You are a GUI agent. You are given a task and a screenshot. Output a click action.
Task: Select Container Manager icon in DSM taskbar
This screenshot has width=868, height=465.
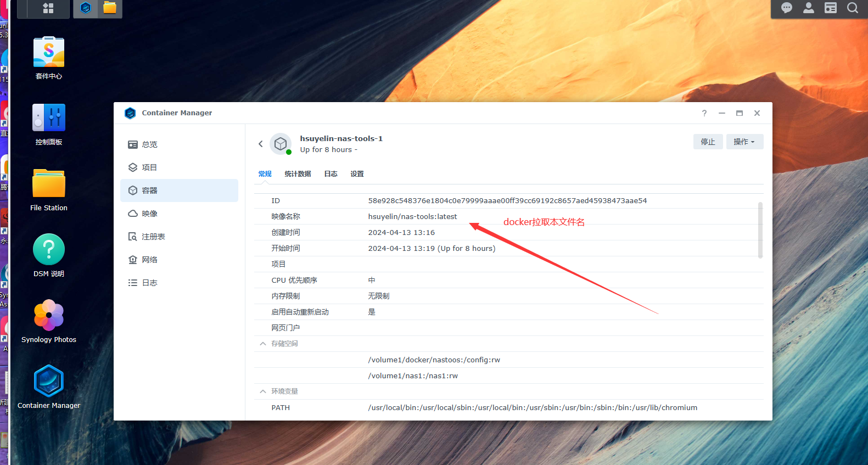[86, 8]
